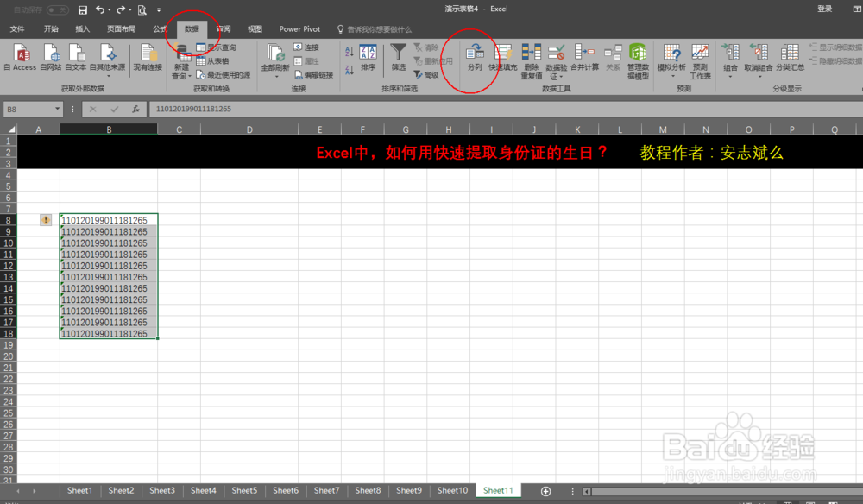Toggle the 筛选 filter funnel
The image size is (863, 504).
(399, 58)
